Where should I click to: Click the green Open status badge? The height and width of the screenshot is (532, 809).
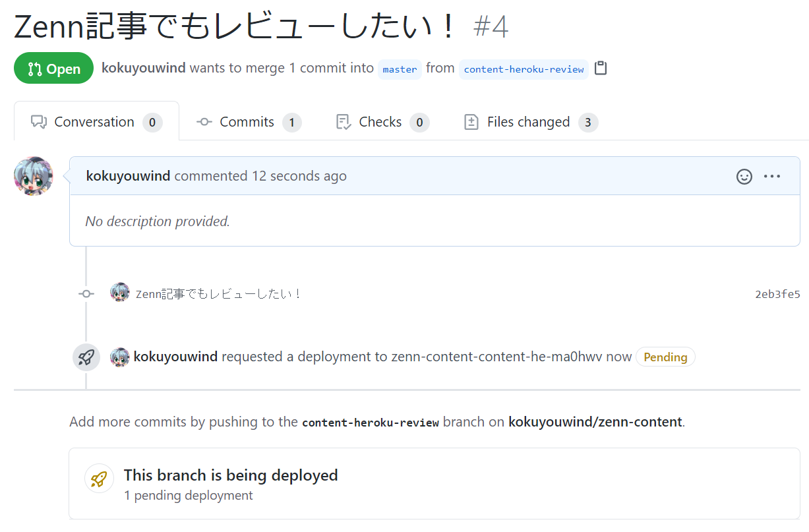(54, 69)
